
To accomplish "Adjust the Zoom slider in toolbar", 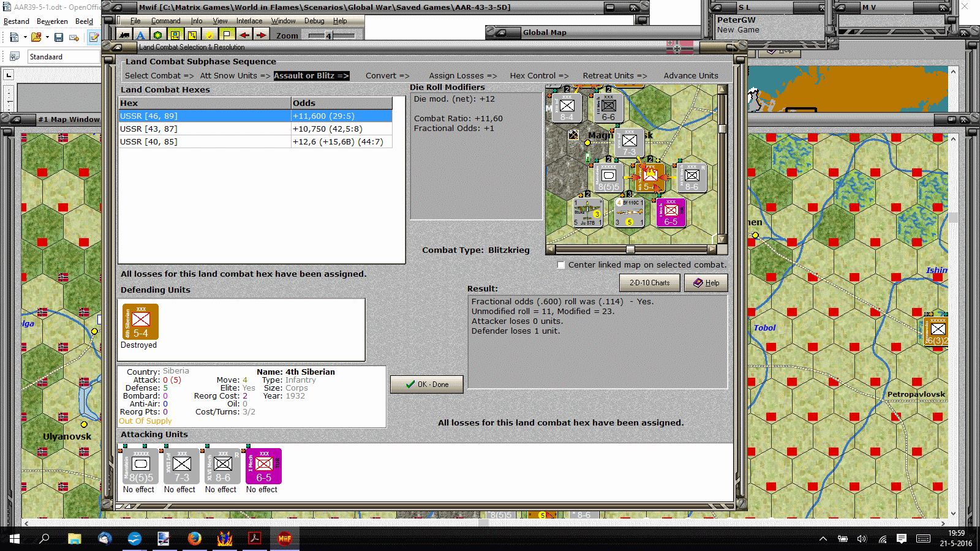I will click(328, 36).
